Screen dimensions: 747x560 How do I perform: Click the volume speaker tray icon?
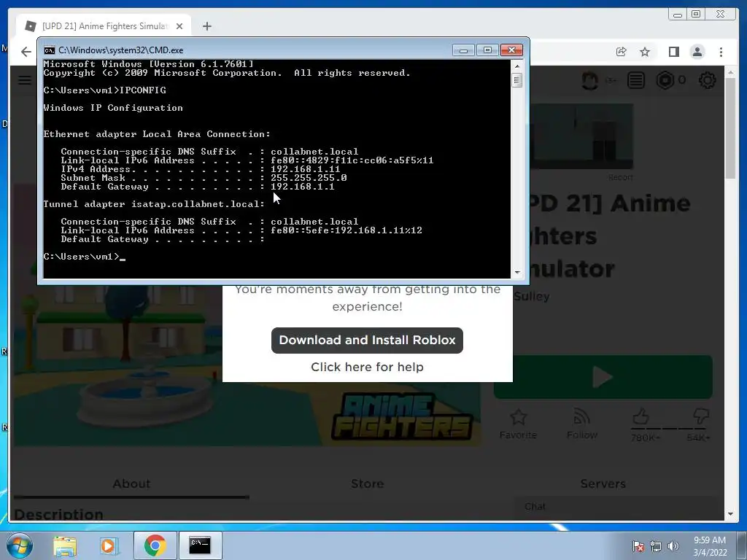(673, 546)
